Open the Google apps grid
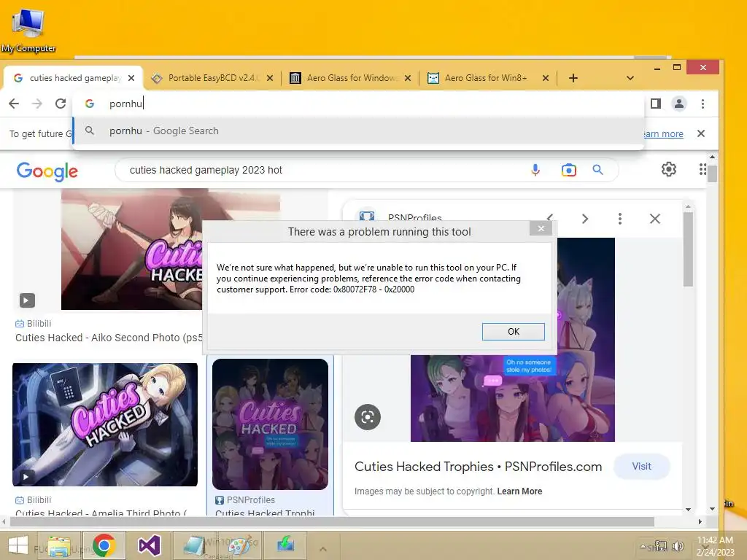This screenshot has width=747, height=560. coord(703,169)
